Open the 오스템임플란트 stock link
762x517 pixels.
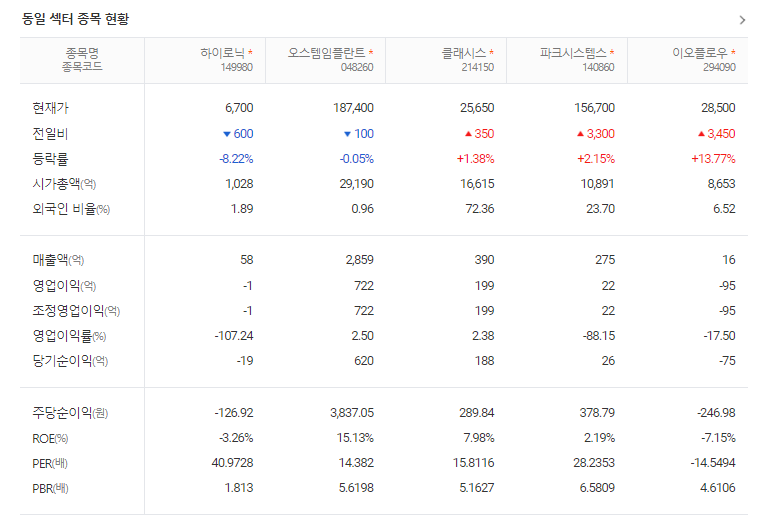click(x=326, y=52)
